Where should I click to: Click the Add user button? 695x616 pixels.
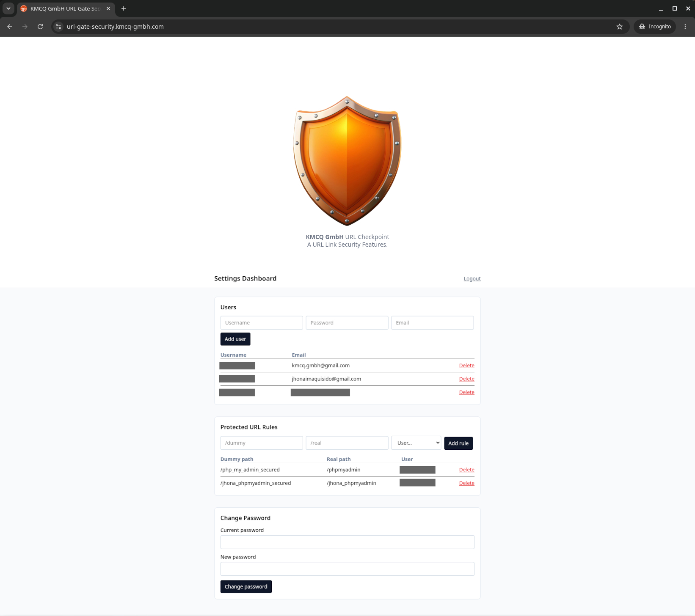pyautogui.click(x=235, y=339)
